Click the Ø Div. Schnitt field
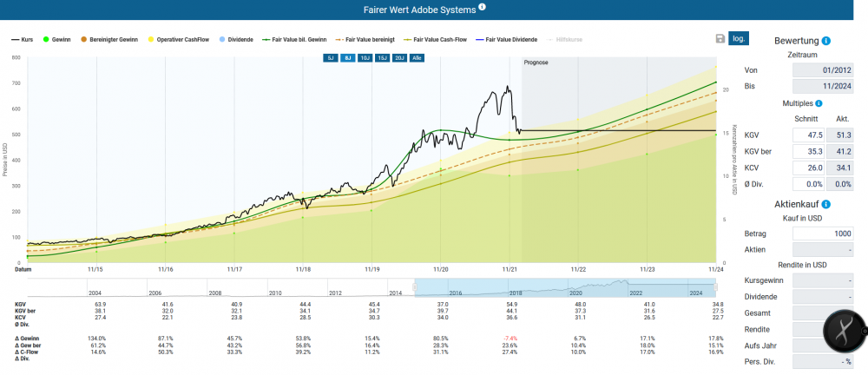 pyautogui.click(x=809, y=184)
